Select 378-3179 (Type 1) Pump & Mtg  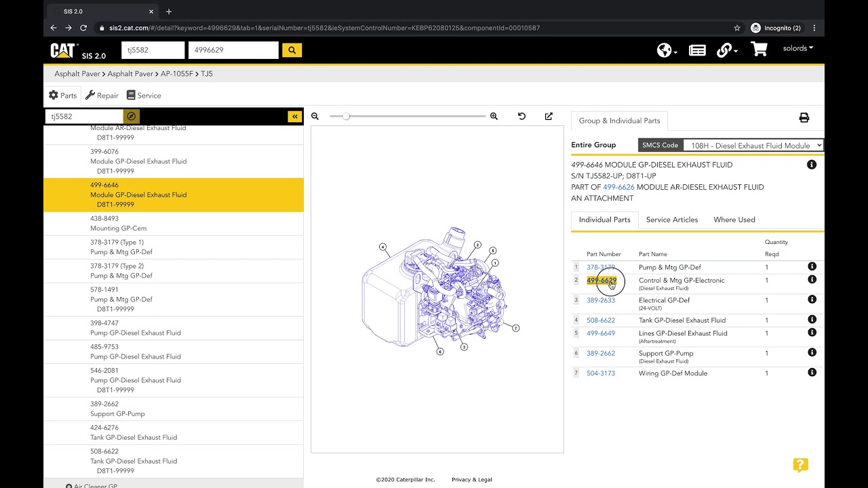174,247
